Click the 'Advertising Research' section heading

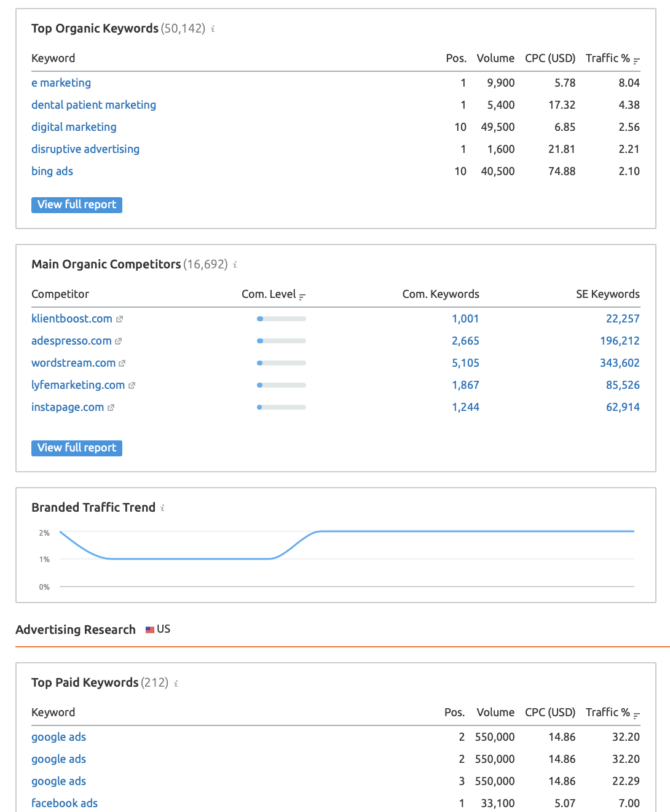pyautogui.click(x=76, y=630)
